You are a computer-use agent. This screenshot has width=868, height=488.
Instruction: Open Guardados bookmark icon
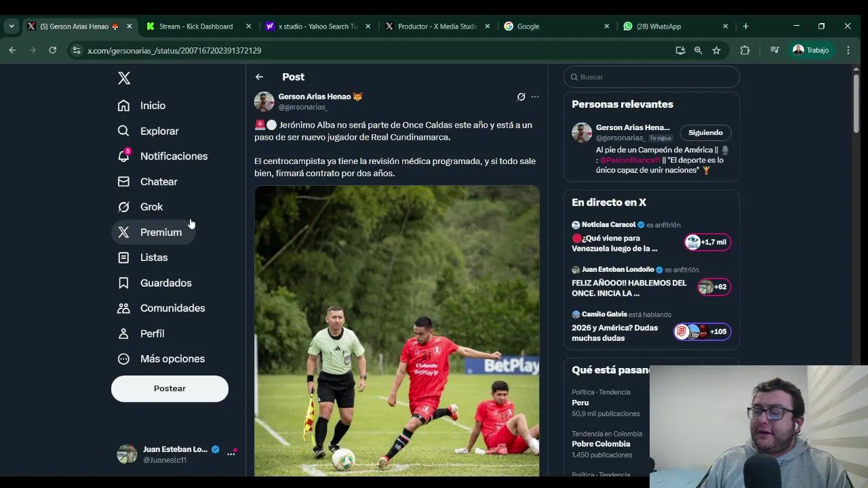click(123, 283)
